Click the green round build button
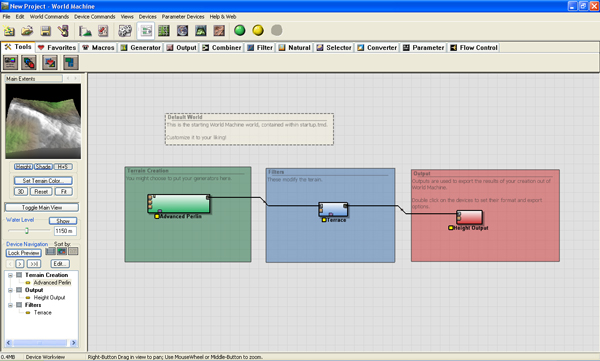Viewport: 600px width, 361px height. point(240,30)
